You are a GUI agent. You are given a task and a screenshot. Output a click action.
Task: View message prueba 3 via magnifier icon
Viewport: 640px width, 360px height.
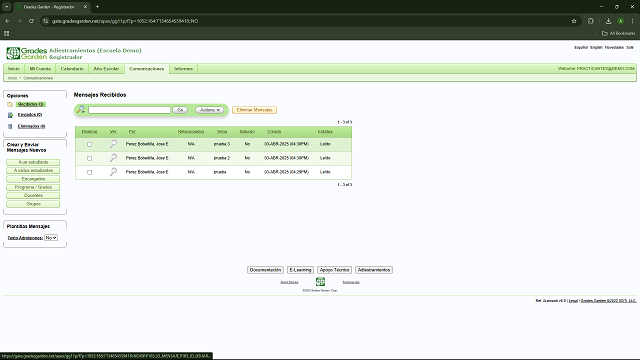tap(113, 144)
